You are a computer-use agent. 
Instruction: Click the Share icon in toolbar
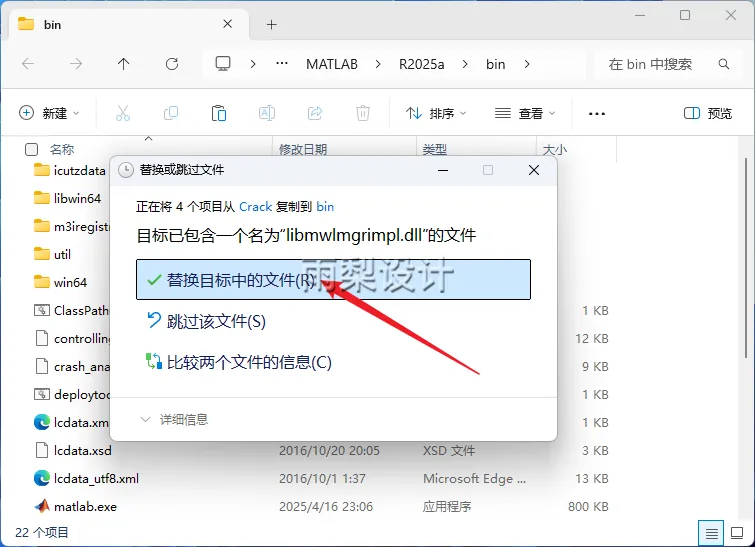pyautogui.click(x=315, y=113)
